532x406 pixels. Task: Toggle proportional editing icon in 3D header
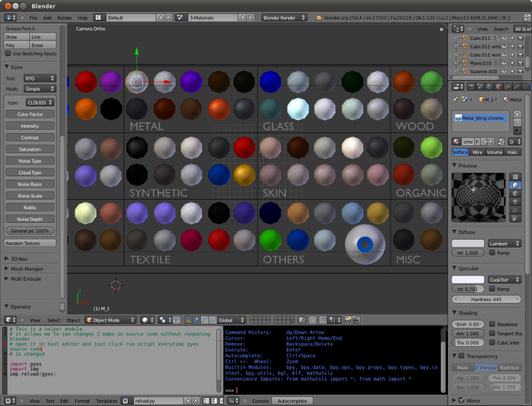pyautogui.click(x=313, y=319)
